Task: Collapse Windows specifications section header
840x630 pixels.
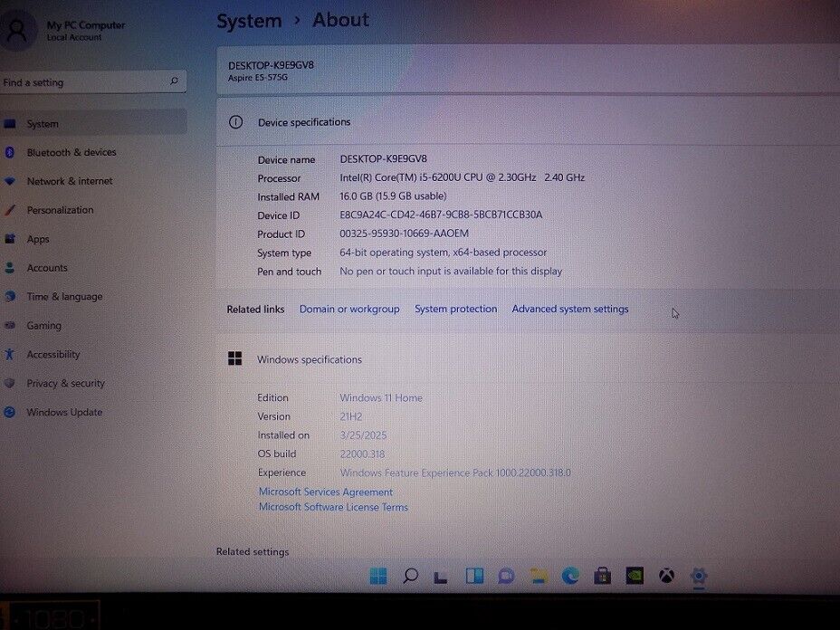Action: pyautogui.click(x=529, y=359)
